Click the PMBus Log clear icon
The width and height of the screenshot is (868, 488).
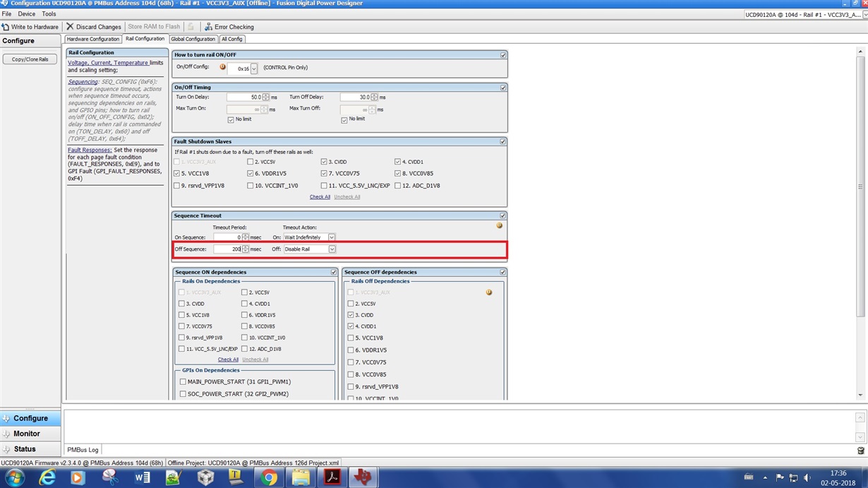coord(860,451)
